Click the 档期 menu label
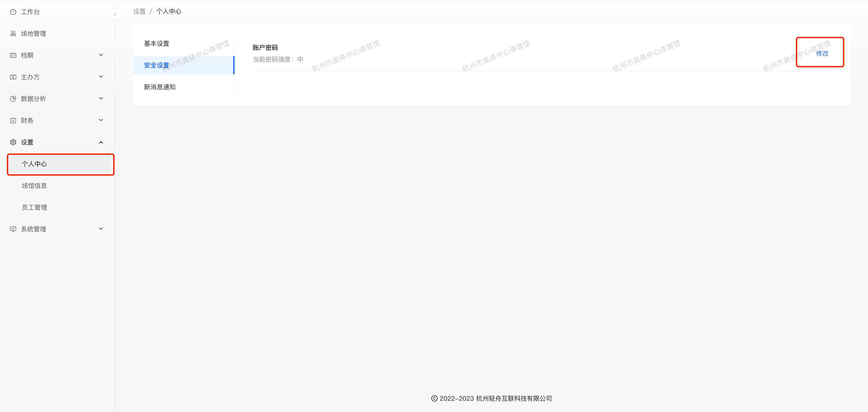 click(x=27, y=55)
